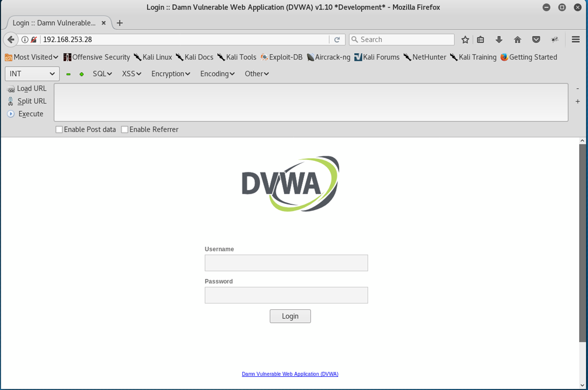Open Kali Training bookmark
The height and width of the screenshot is (390, 588).
coord(473,57)
